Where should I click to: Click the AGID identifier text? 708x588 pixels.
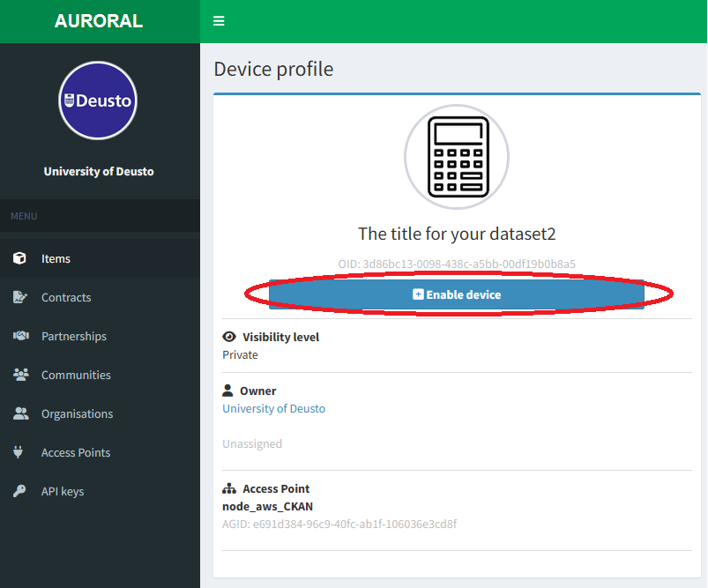coord(339,524)
